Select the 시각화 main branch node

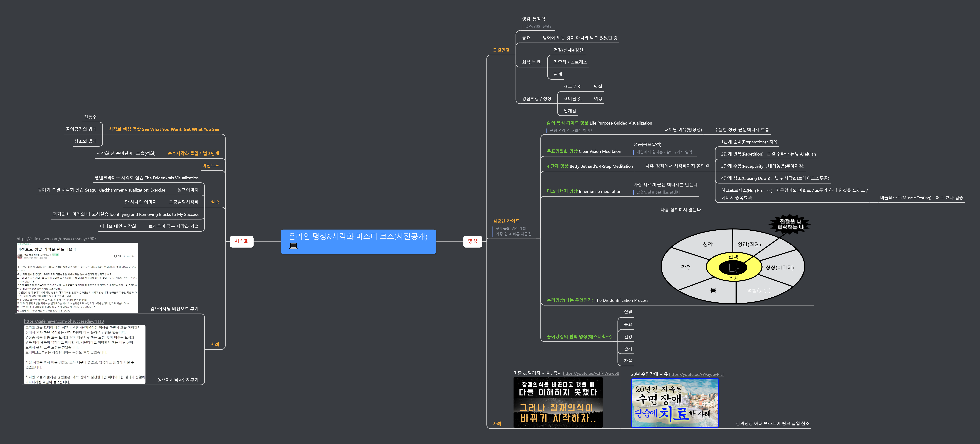coord(242,241)
